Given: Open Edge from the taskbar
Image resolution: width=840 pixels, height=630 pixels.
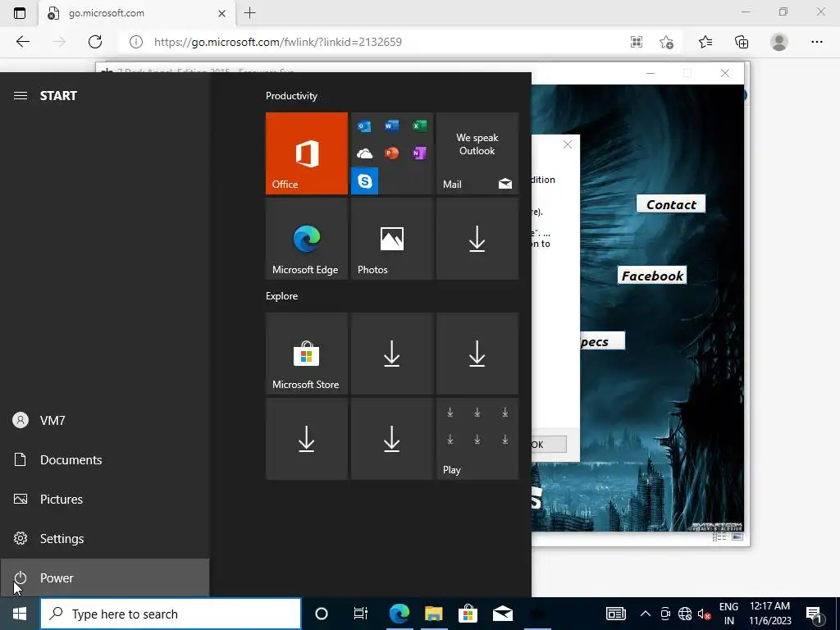Looking at the screenshot, I should pos(399,614).
